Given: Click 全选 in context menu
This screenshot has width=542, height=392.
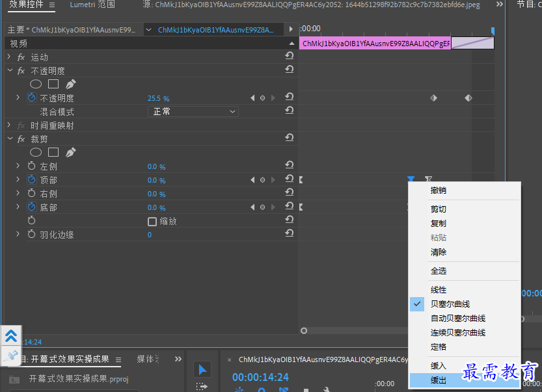Looking at the screenshot, I should click(x=465, y=271).
